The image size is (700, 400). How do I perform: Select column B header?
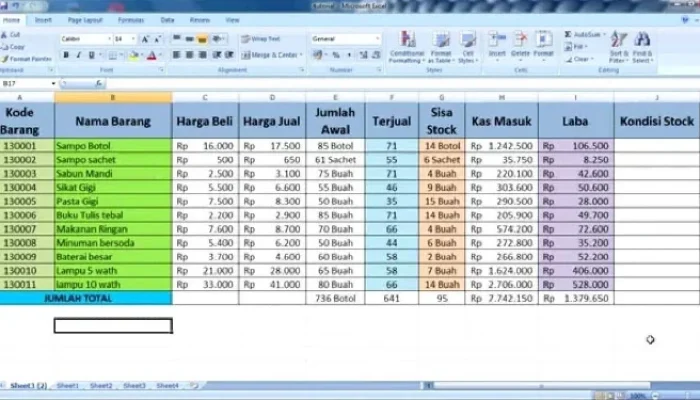pos(113,97)
